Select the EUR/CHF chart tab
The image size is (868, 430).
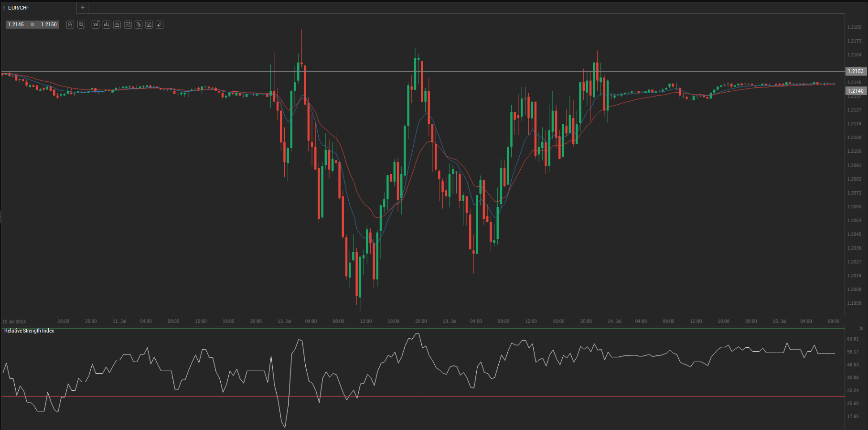(x=19, y=8)
